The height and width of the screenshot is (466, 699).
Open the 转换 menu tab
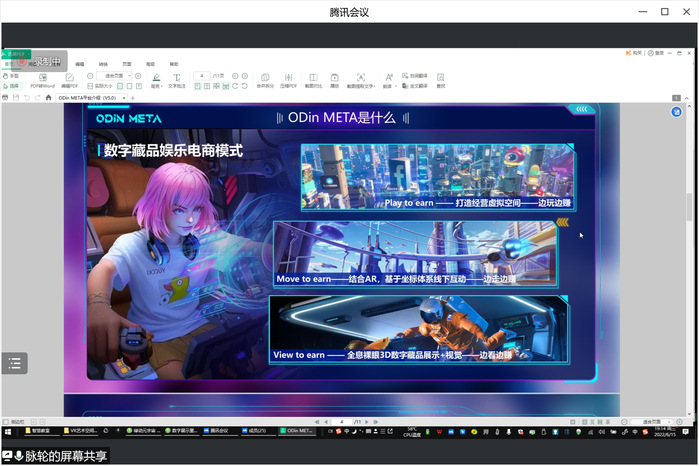(x=103, y=64)
